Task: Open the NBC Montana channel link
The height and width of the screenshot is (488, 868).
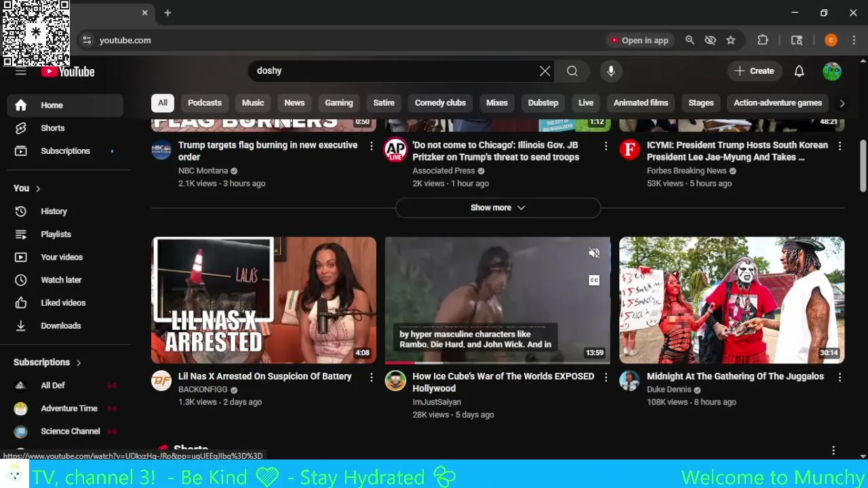Action: coord(203,171)
